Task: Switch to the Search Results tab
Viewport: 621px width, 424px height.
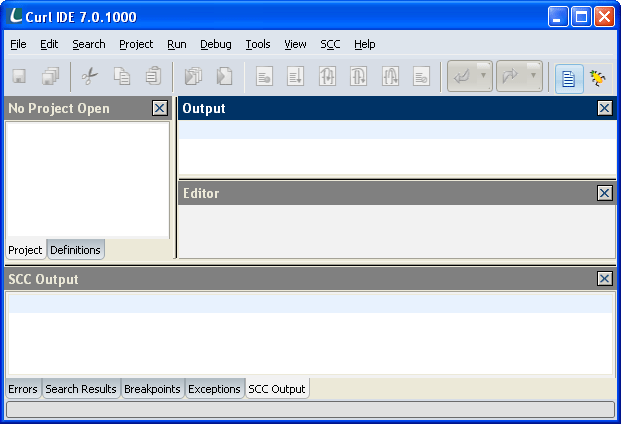Action: click(81, 389)
